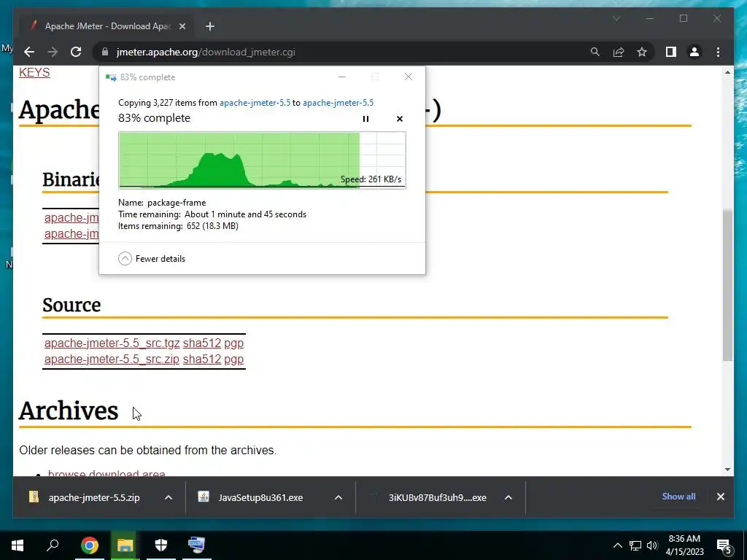Open the source apache-jmeter-5.5 folder link
Viewport: 747px width, 560px height.
click(255, 103)
